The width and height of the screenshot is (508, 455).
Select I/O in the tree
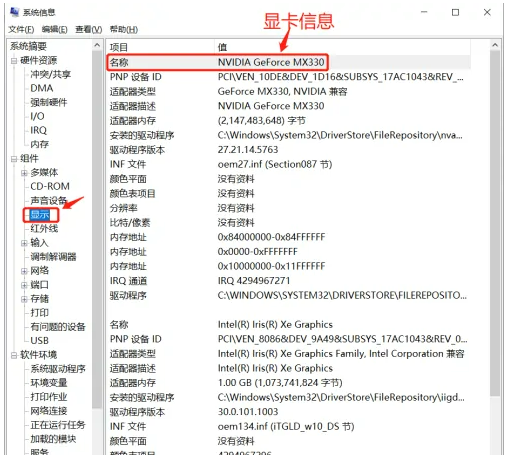(x=37, y=116)
